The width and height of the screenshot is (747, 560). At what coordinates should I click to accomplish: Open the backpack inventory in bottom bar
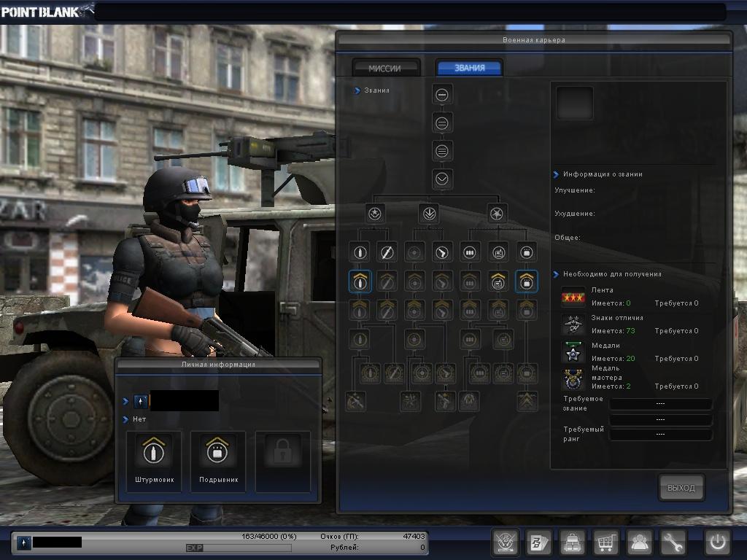[572, 542]
